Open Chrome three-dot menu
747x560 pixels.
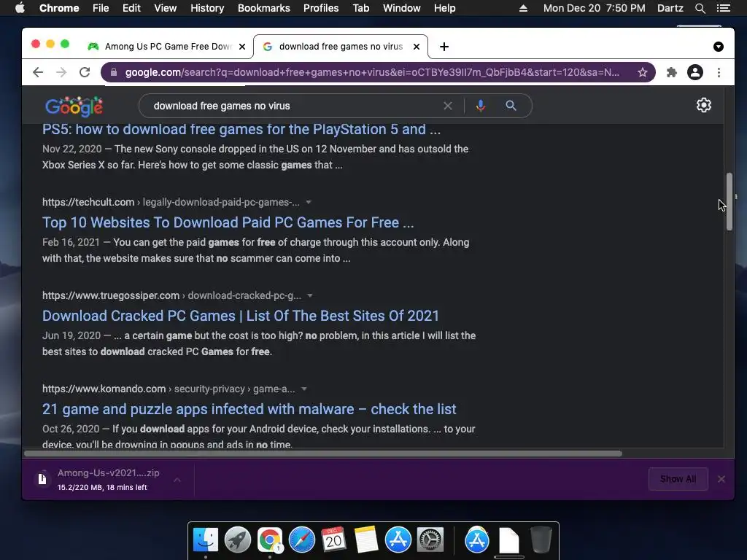coord(719,72)
